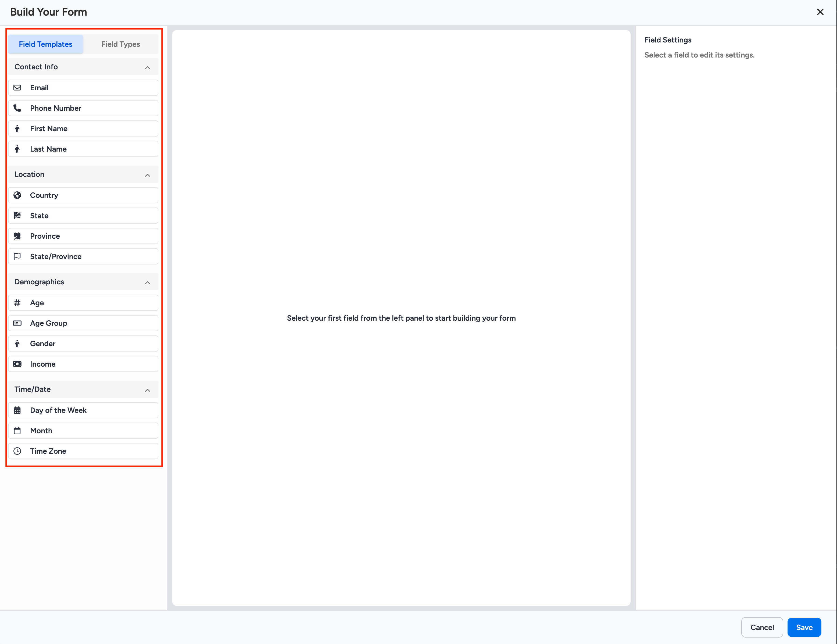Click the Time/Date section header label

coord(33,389)
